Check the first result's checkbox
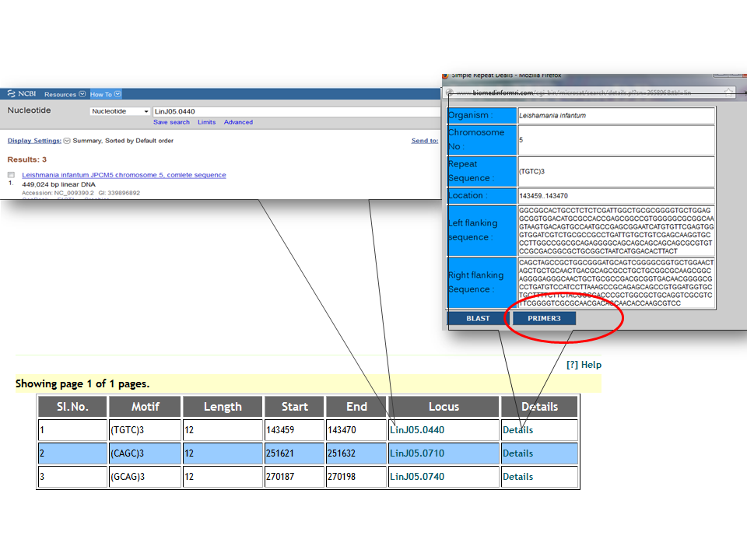The image size is (747, 560). pyautogui.click(x=11, y=175)
